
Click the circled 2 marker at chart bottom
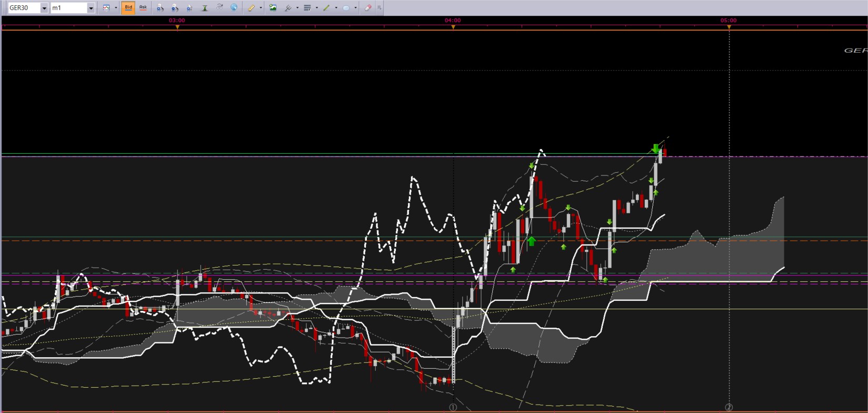(x=729, y=407)
